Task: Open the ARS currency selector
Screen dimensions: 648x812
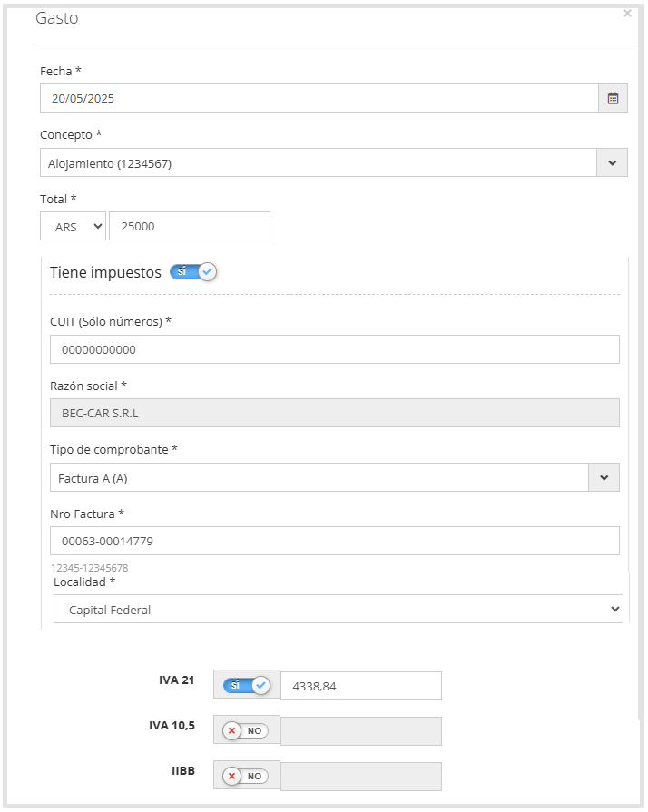Action: [73, 226]
